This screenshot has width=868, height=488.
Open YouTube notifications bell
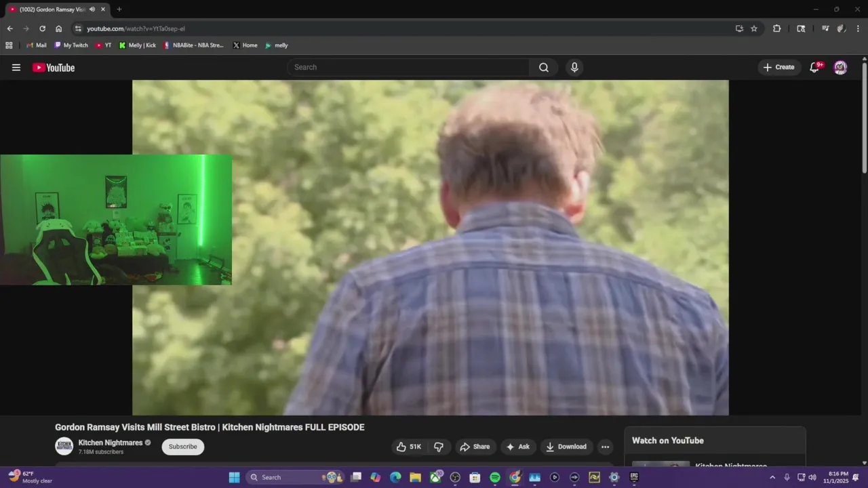pos(815,67)
